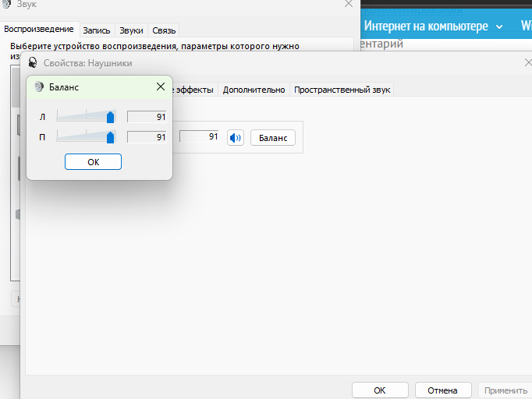Viewport: 532px width, 399px height.
Task: Click the speaker icon in the Звук title bar
Action: click(6, 4)
